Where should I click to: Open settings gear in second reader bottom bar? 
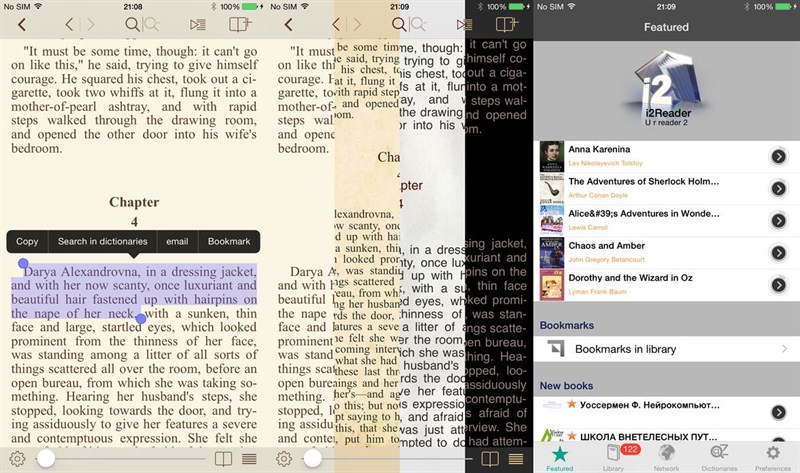[x=284, y=459]
